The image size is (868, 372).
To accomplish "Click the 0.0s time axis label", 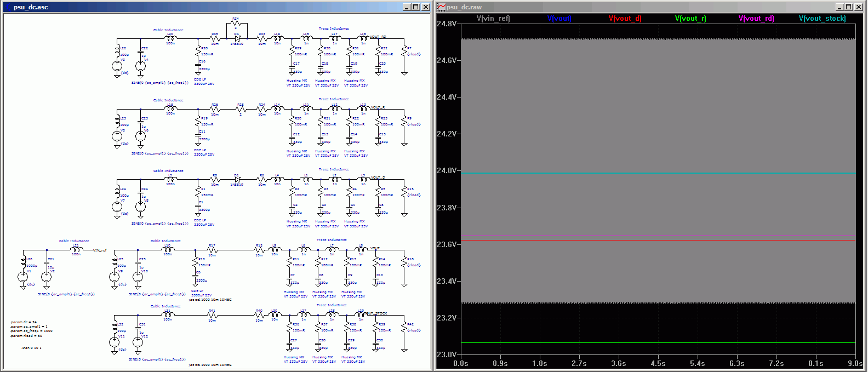I will [461, 363].
